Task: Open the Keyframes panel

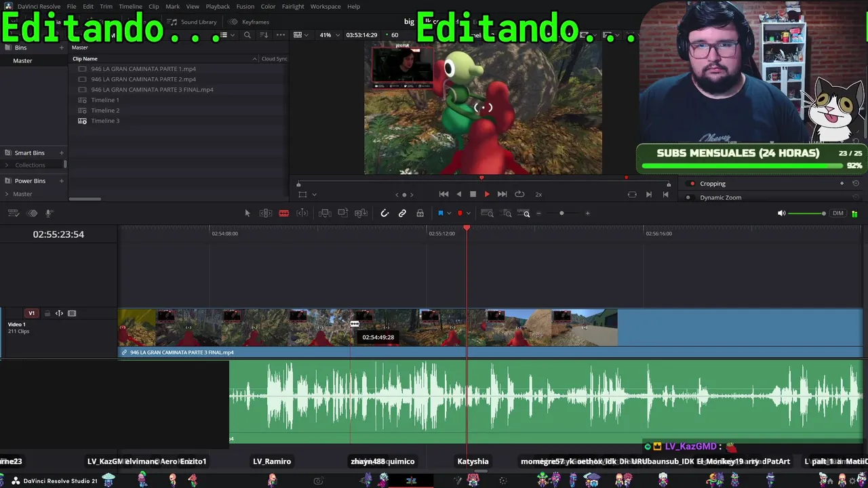Action: (x=249, y=22)
